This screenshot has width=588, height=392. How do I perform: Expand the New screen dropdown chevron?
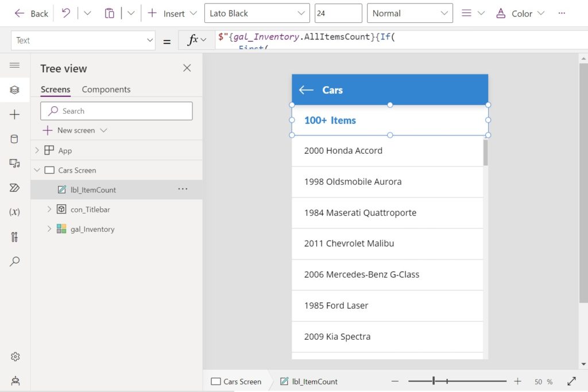(x=104, y=130)
